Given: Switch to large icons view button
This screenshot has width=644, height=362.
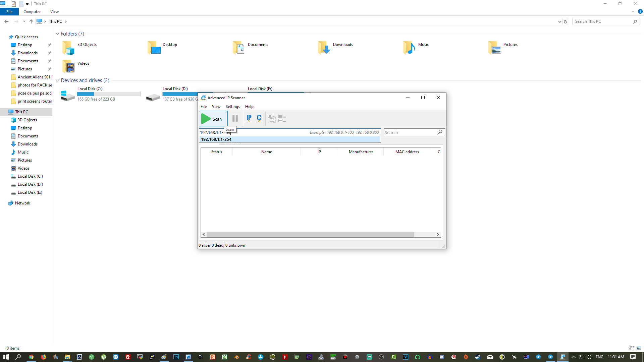Looking at the screenshot, I should click(639, 348).
